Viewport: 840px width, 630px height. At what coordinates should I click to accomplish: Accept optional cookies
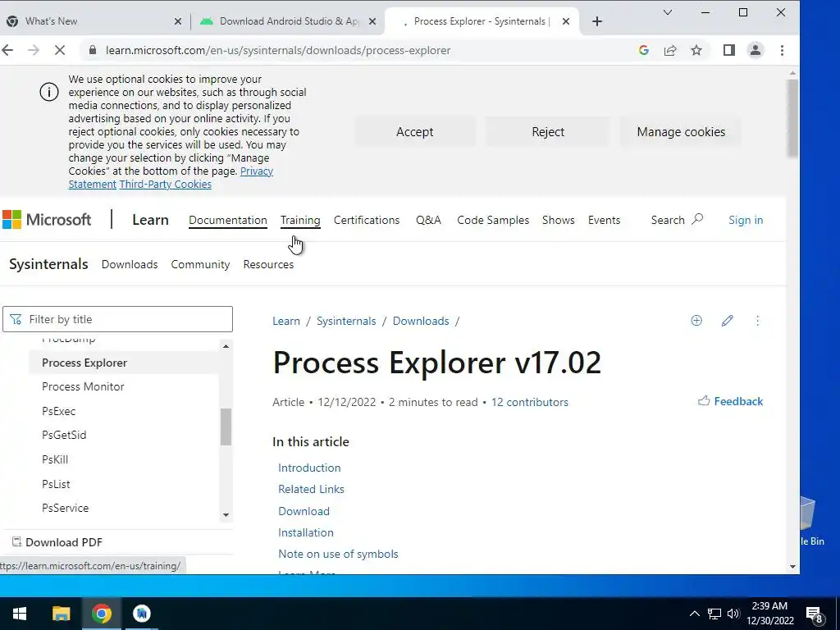pyautogui.click(x=414, y=132)
